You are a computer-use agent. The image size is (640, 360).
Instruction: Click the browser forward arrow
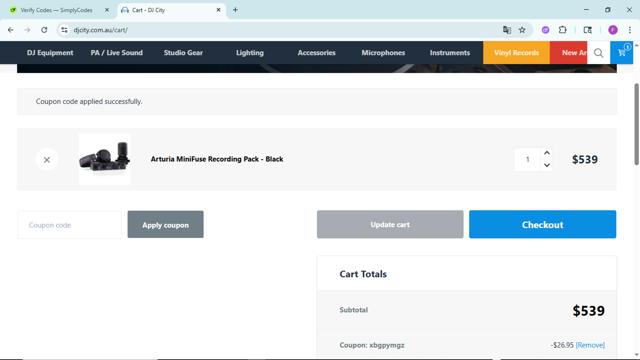27,30
